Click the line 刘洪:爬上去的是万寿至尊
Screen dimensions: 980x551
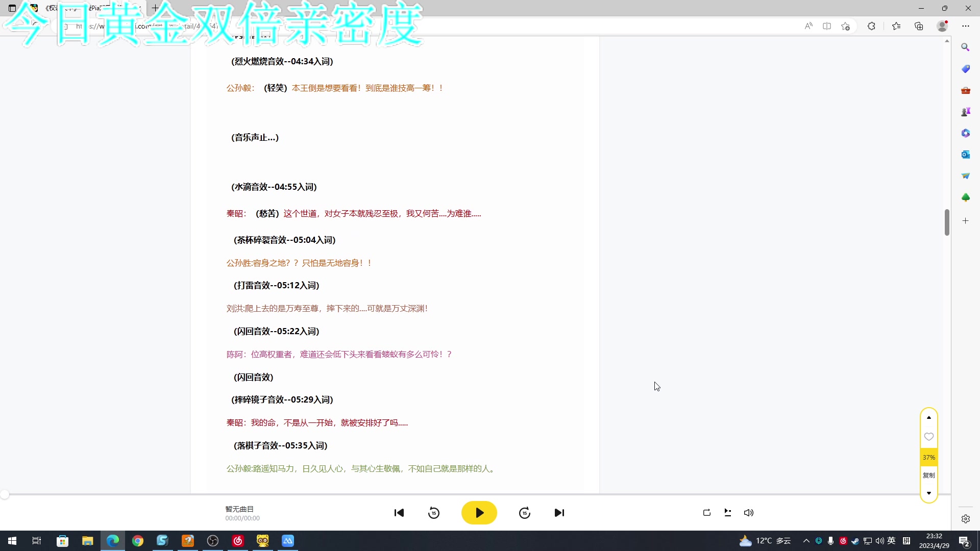[327, 309]
